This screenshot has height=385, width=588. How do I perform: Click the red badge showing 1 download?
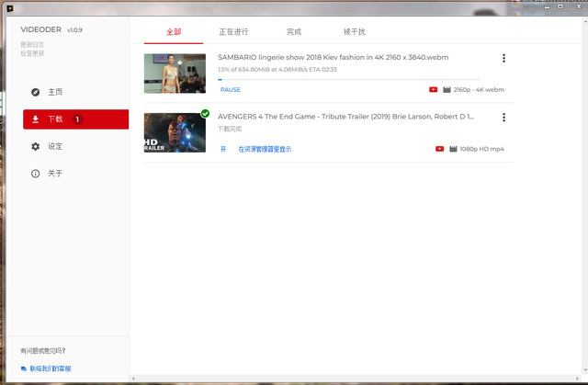coord(77,119)
